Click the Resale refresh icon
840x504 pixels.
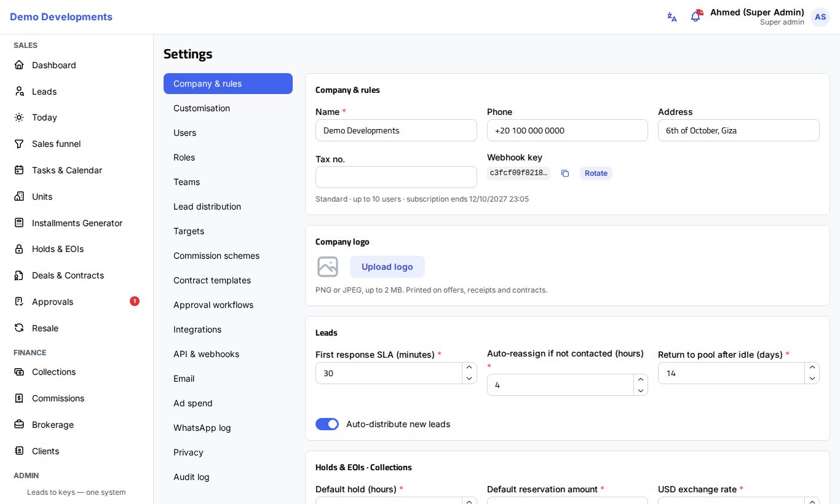point(19,328)
